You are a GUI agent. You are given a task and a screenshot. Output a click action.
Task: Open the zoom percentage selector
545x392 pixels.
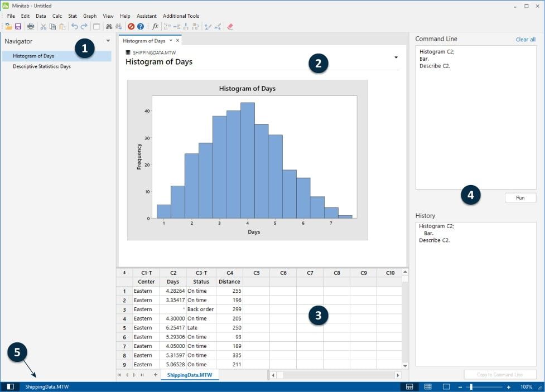coord(527,386)
